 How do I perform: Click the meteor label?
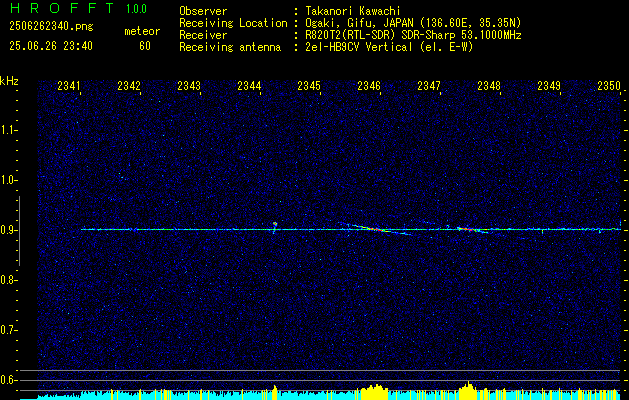[x=142, y=31]
